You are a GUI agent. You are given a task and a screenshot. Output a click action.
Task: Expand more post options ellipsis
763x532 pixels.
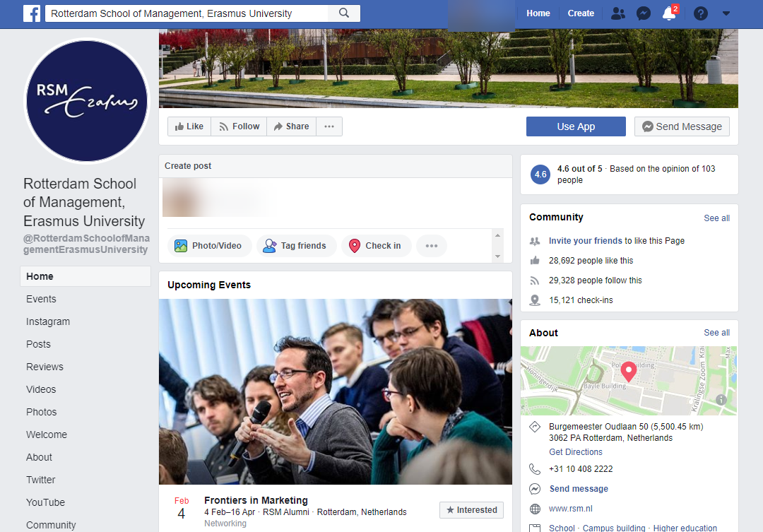pos(432,246)
